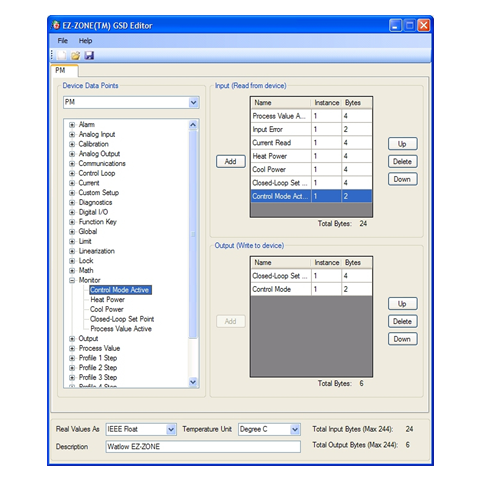Viewport: 480px width, 480px height.
Task: Expand the Digital I/O node
Action: point(72,212)
